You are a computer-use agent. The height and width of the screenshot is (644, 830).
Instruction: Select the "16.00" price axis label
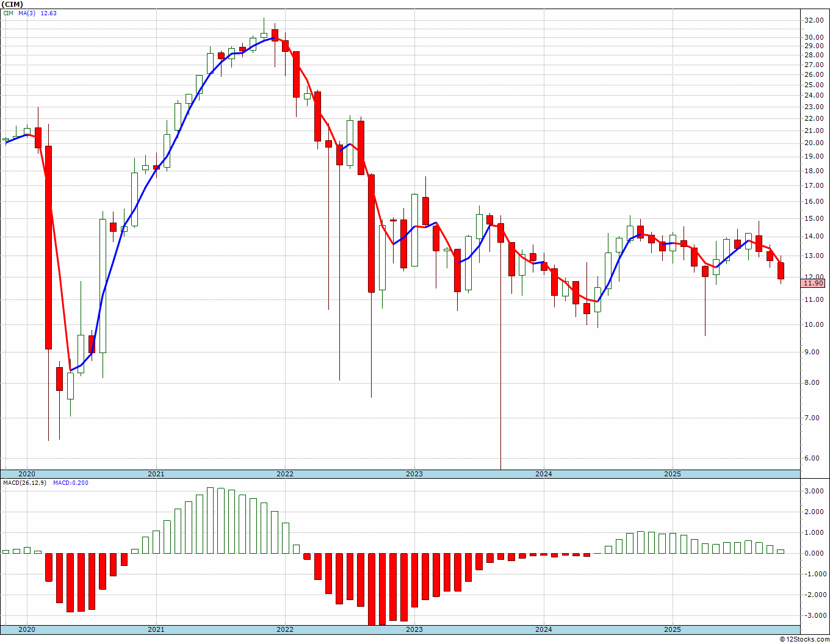point(814,201)
